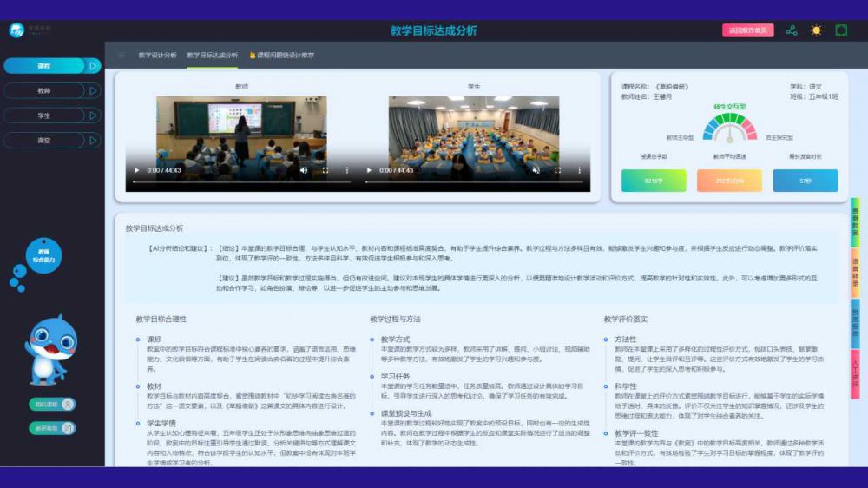
Task: Select 课堂 in the left sidebar
Action: click(x=43, y=140)
